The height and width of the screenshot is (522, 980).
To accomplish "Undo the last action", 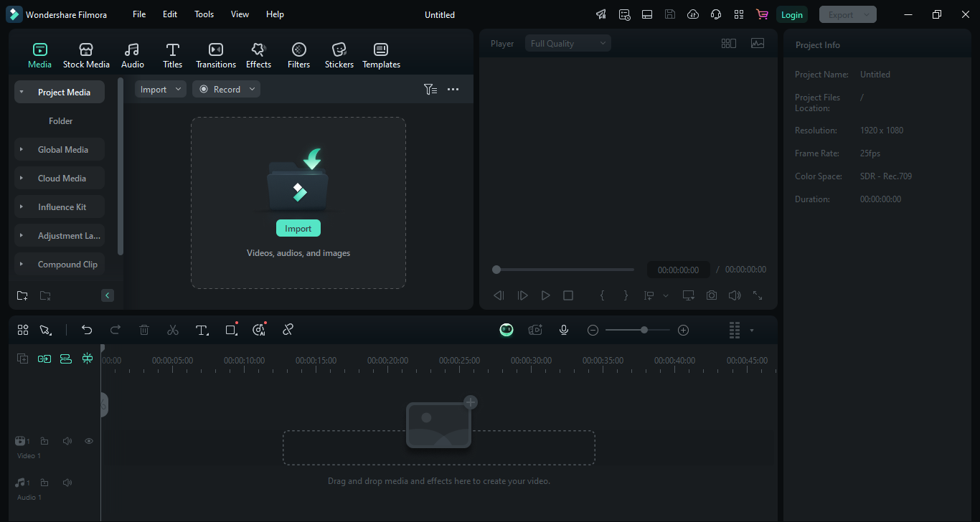I will 87,330.
